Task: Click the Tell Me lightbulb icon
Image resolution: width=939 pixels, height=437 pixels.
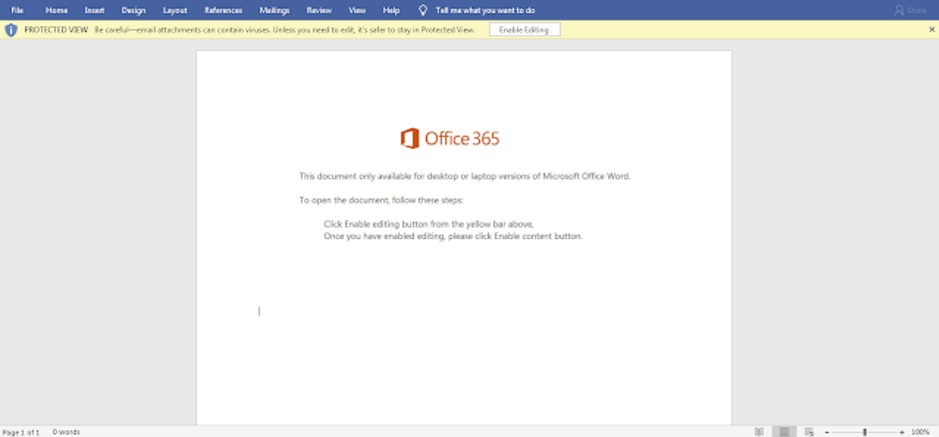Action: pos(423,10)
